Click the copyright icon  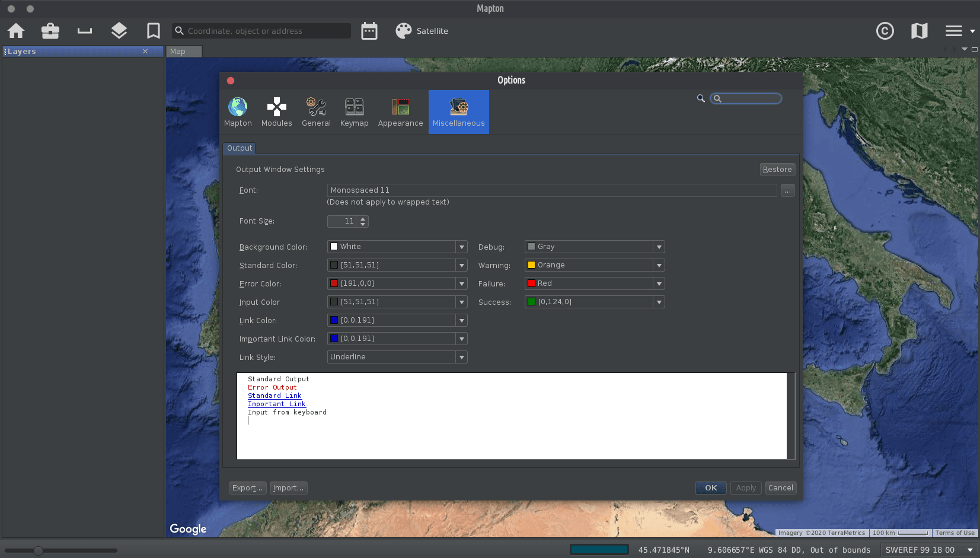(x=885, y=31)
